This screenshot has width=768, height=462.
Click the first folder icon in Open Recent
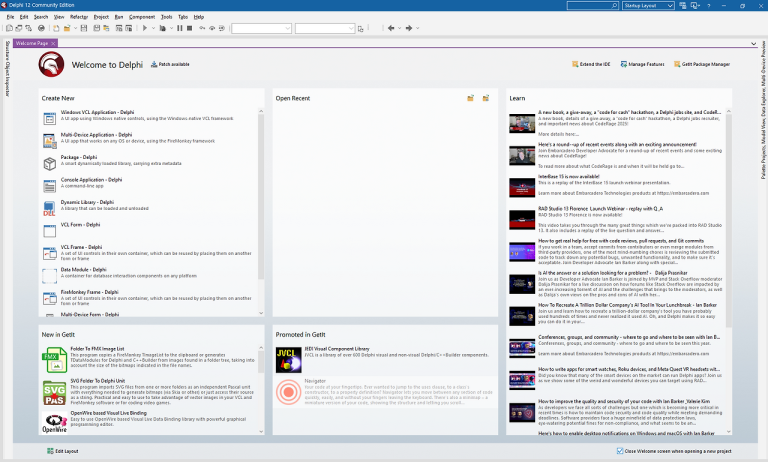click(470, 98)
